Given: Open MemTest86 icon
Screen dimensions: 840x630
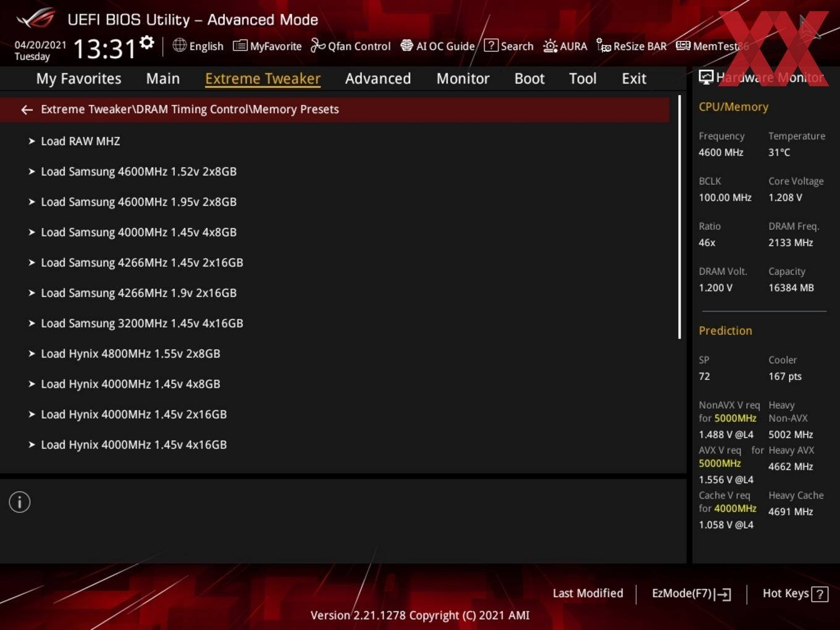Looking at the screenshot, I should pyautogui.click(x=683, y=46).
